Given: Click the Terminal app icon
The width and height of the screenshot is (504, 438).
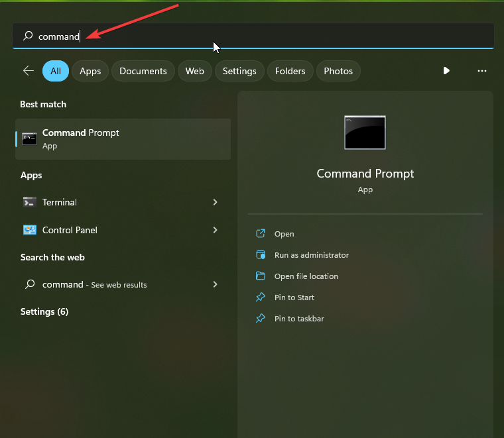Looking at the screenshot, I should pyautogui.click(x=30, y=202).
